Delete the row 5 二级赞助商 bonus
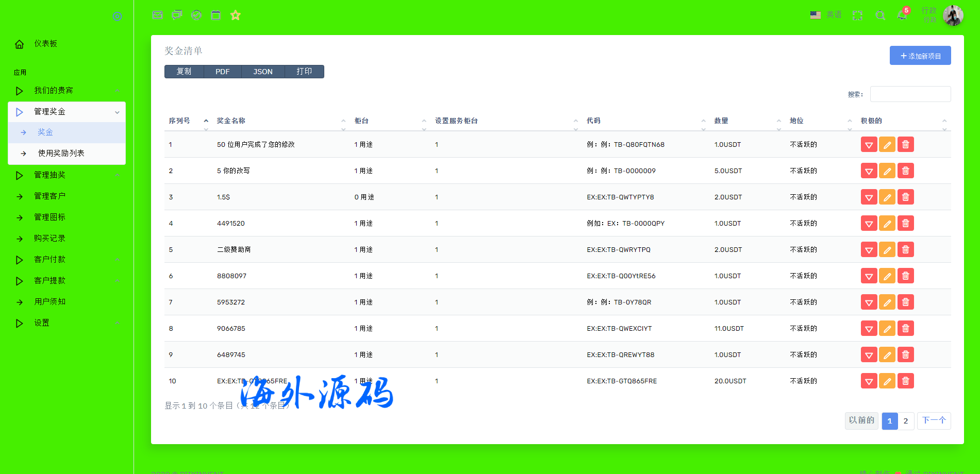Image resolution: width=980 pixels, height=474 pixels. tap(906, 250)
